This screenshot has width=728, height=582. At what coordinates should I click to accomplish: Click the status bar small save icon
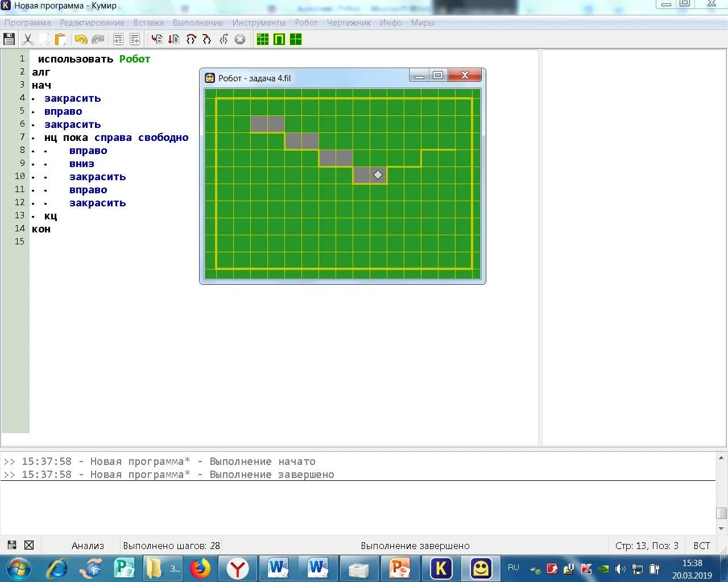coord(11,545)
